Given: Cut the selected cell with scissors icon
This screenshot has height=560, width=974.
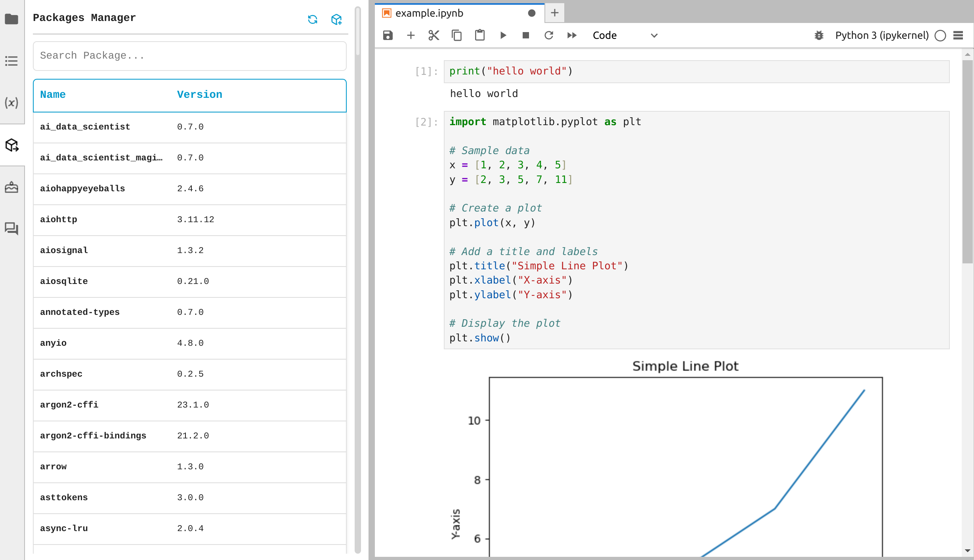Looking at the screenshot, I should click(x=434, y=35).
